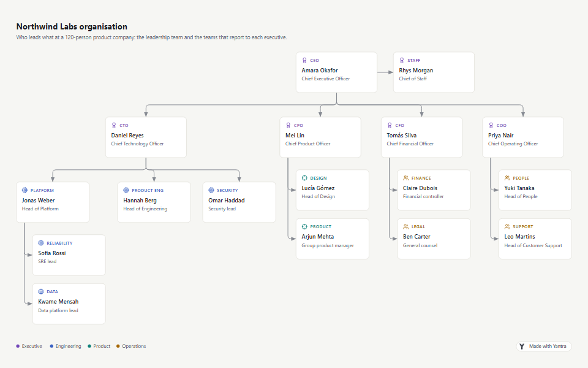Select the name Lucía Gómez
The width and height of the screenshot is (588, 368).
(318, 188)
